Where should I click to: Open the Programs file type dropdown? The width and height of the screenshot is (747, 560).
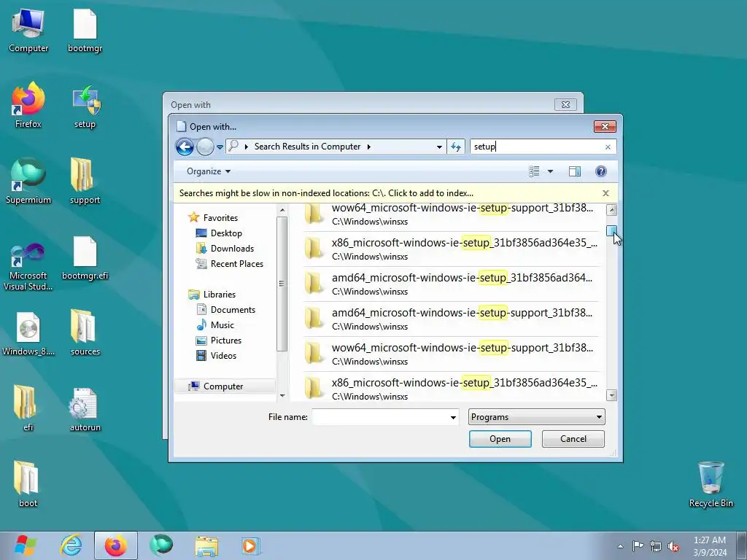pyautogui.click(x=536, y=417)
